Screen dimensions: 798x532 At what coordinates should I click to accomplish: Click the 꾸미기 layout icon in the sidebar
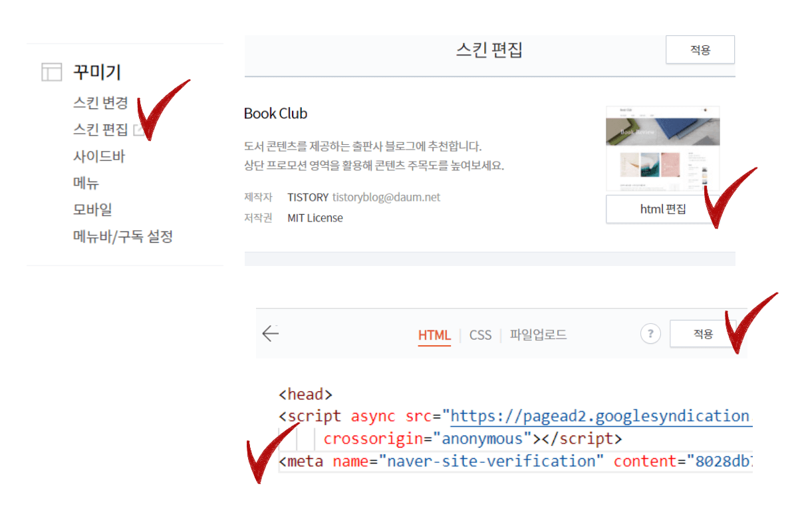[x=51, y=72]
